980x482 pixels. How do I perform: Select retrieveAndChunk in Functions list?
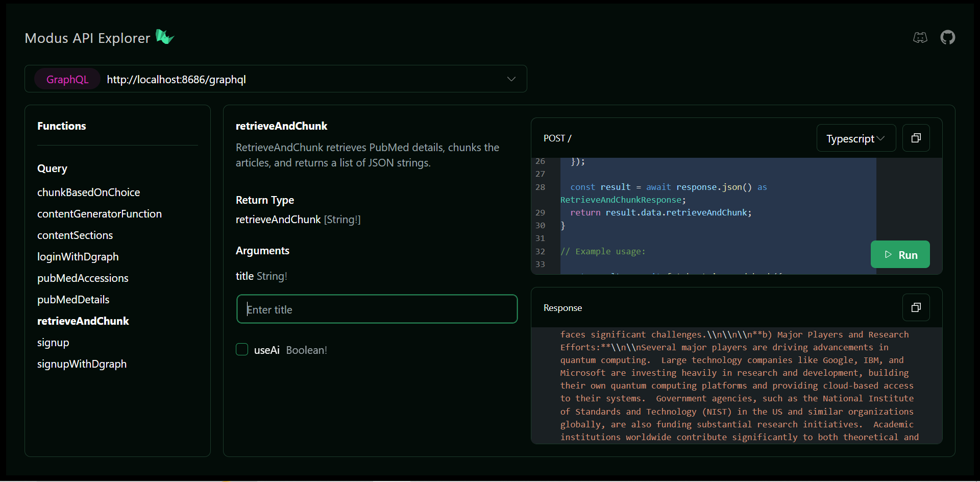[83, 321]
